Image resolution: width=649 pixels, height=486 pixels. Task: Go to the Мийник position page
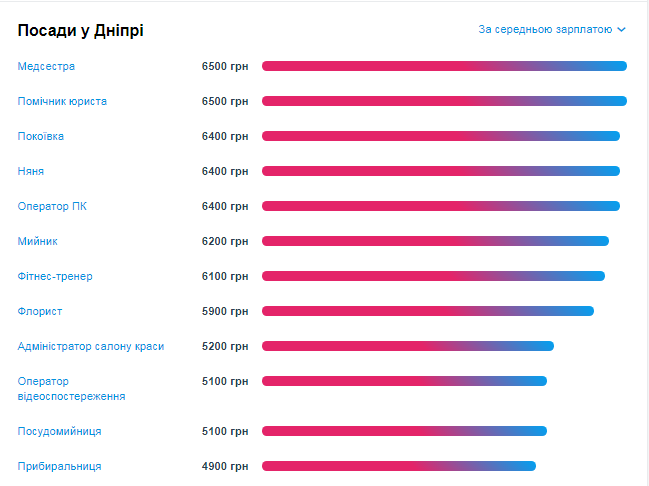click(36, 241)
